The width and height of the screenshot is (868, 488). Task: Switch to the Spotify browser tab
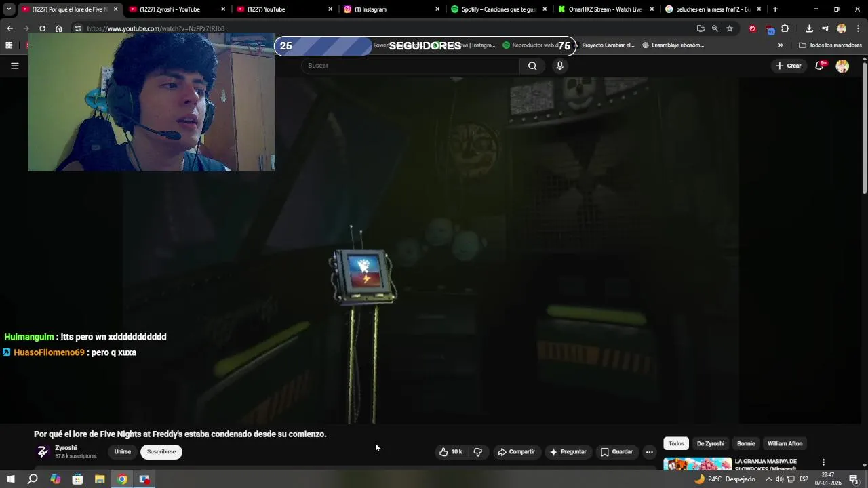[x=498, y=9]
